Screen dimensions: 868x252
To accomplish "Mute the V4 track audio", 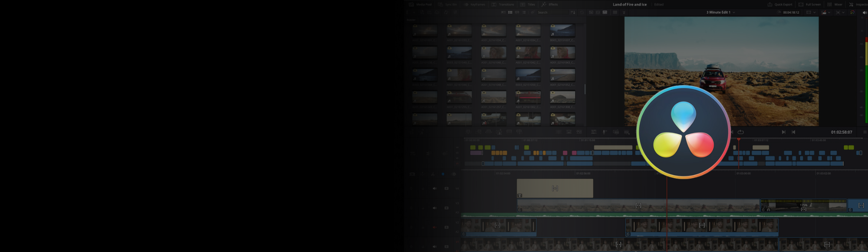I will (x=434, y=189).
